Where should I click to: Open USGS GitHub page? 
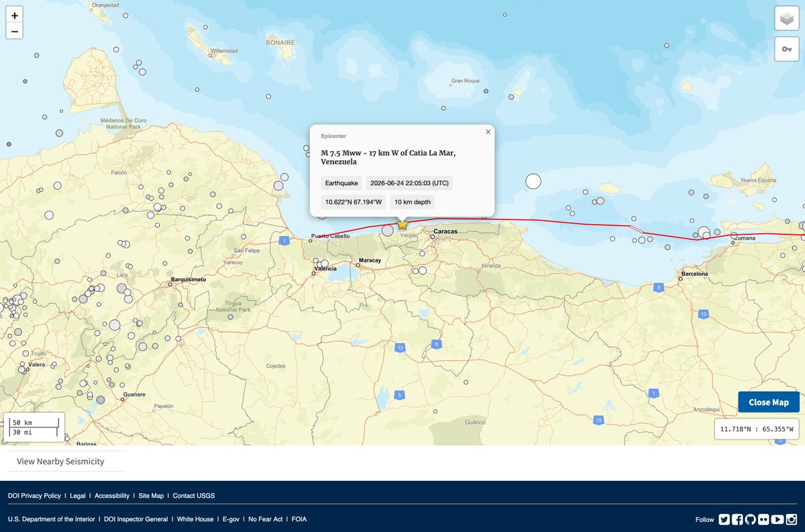pyautogui.click(x=750, y=519)
